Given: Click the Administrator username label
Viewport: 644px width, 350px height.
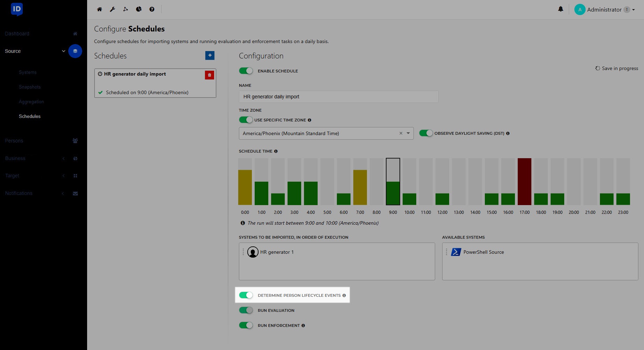Looking at the screenshot, I should tap(604, 10).
